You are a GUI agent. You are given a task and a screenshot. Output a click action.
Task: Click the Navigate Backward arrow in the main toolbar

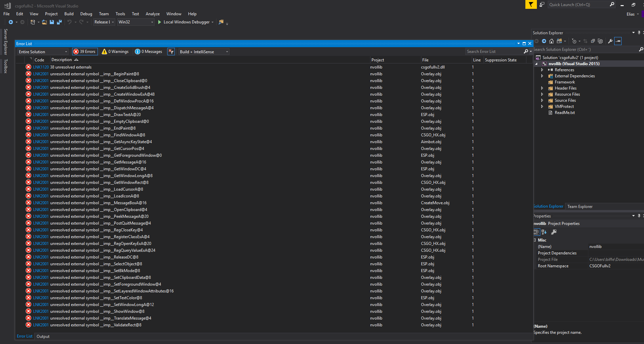[x=11, y=22]
